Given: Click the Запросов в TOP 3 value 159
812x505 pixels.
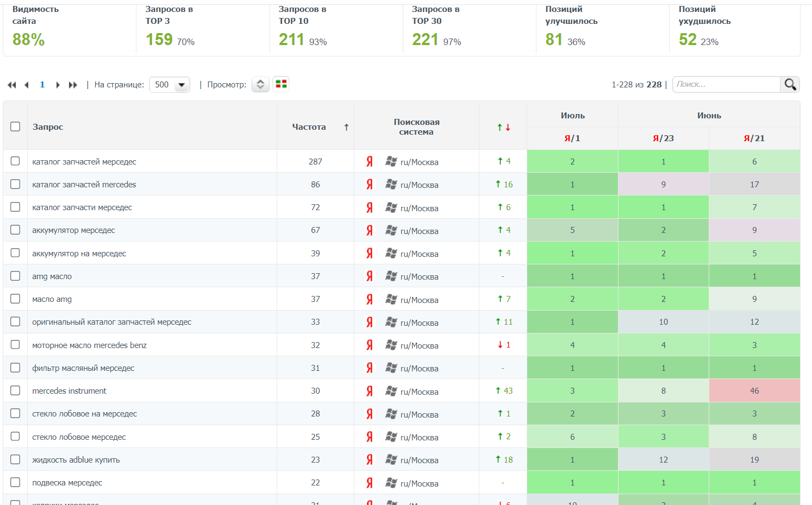Looking at the screenshot, I should tap(159, 40).
